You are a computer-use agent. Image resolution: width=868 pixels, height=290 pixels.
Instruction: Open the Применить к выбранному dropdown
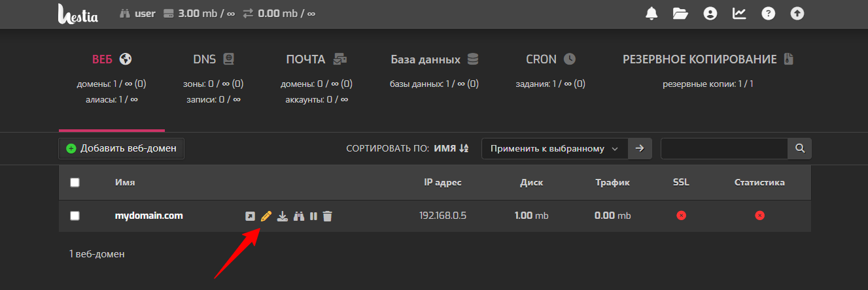[555, 148]
